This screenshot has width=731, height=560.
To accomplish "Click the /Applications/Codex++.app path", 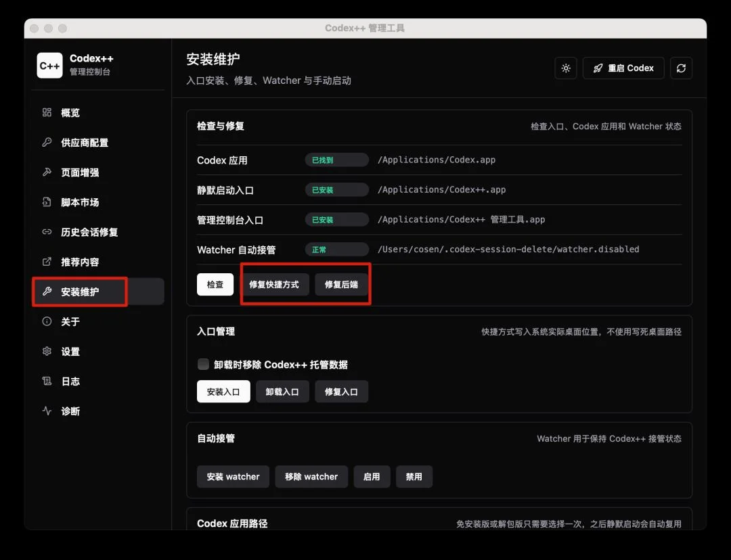I will click(x=441, y=189).
